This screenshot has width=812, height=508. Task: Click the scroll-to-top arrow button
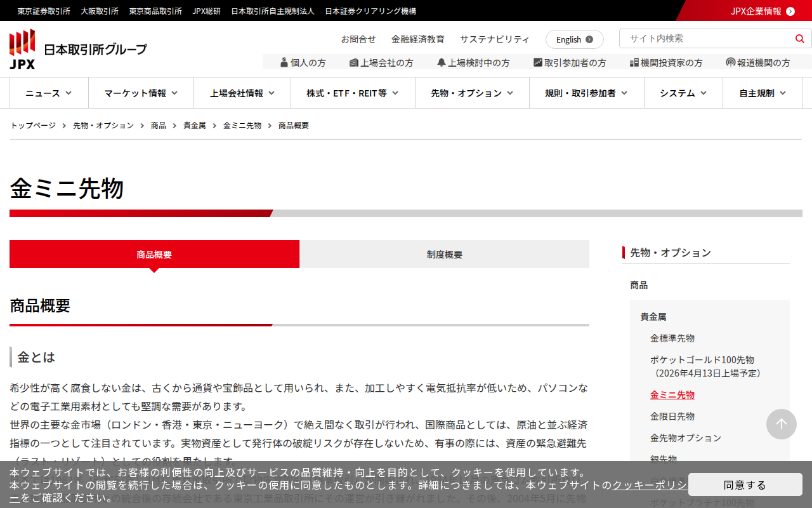(x=782, y=424)
